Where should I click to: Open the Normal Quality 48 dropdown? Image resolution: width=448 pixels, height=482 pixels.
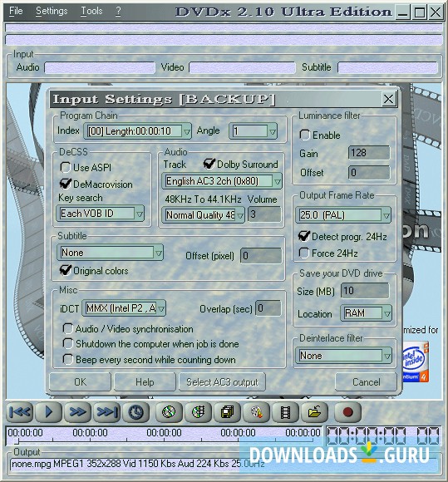pyautogui.click(x=203, y=215)
